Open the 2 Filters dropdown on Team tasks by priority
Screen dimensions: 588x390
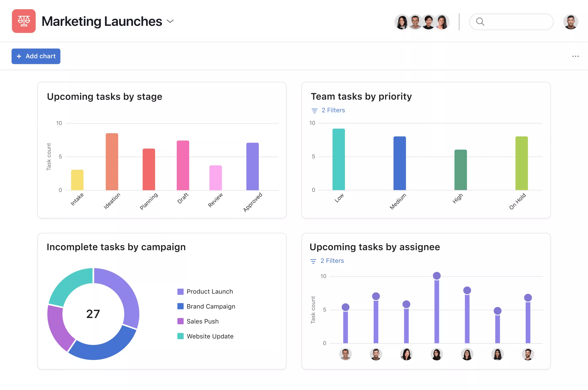333,110
